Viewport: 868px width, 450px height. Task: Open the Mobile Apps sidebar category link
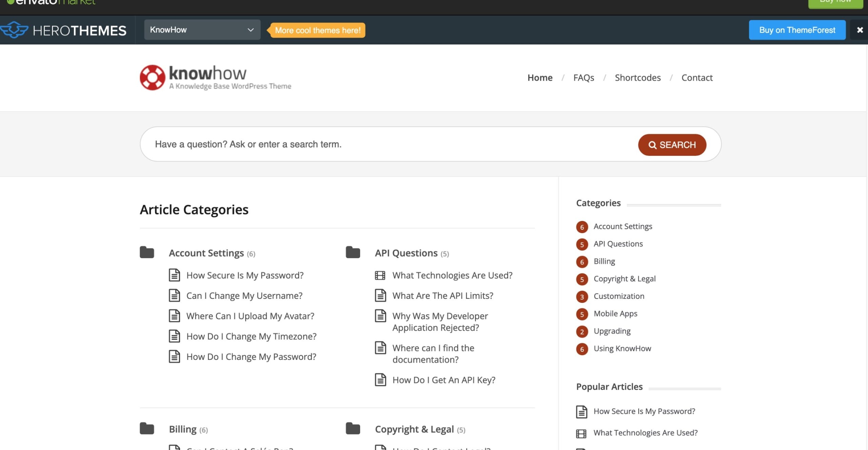coord(615,313)
